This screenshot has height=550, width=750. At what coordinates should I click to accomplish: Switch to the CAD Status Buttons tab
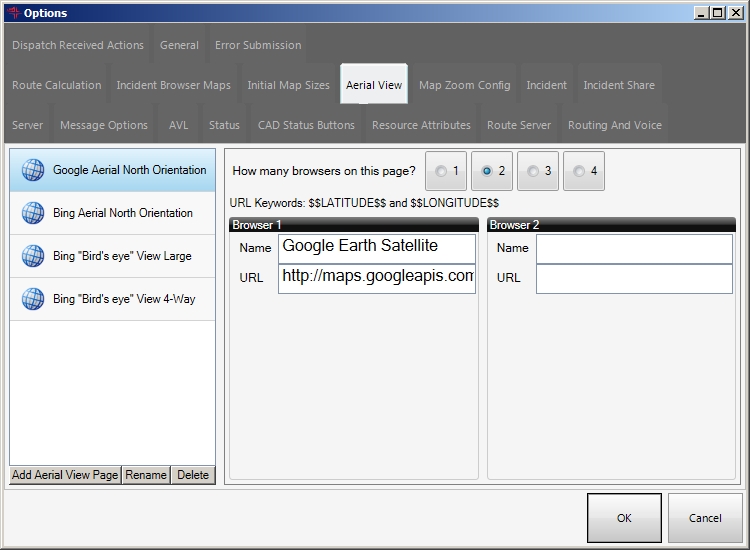tap(307, 125)
